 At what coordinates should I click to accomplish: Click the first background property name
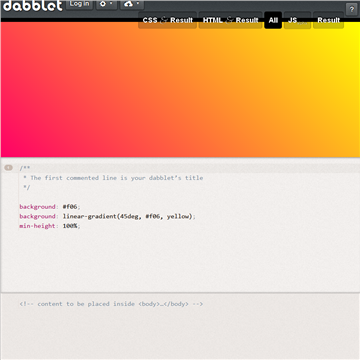click(x=37, y=207)
